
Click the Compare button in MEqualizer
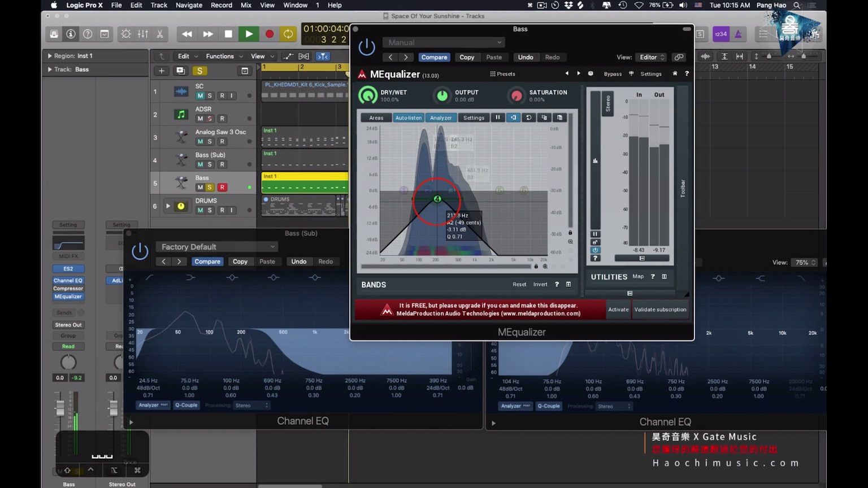434,57
